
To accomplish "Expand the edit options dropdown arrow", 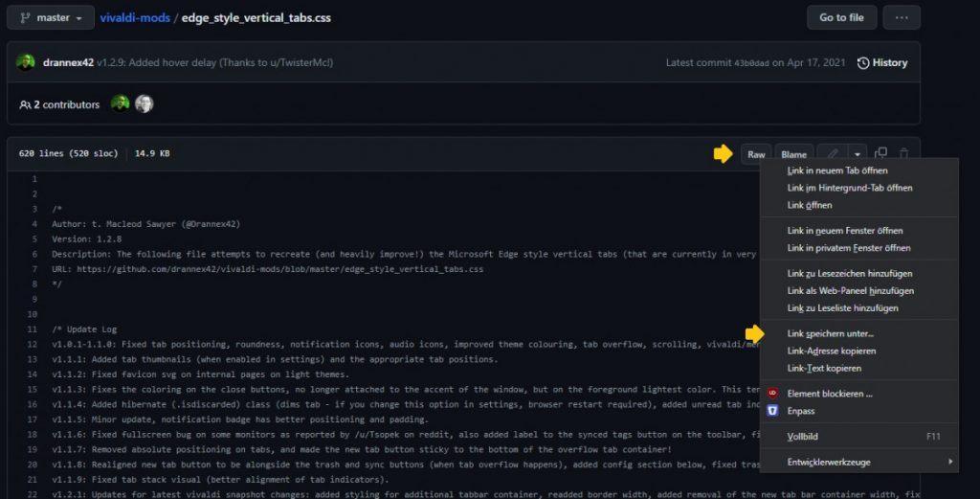I will coord(857,153).
